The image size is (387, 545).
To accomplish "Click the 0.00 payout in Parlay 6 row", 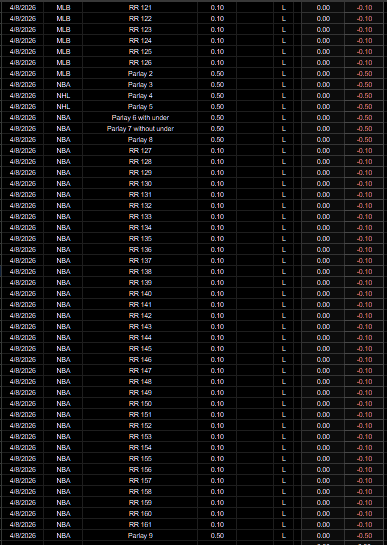I will click(323, 118).
